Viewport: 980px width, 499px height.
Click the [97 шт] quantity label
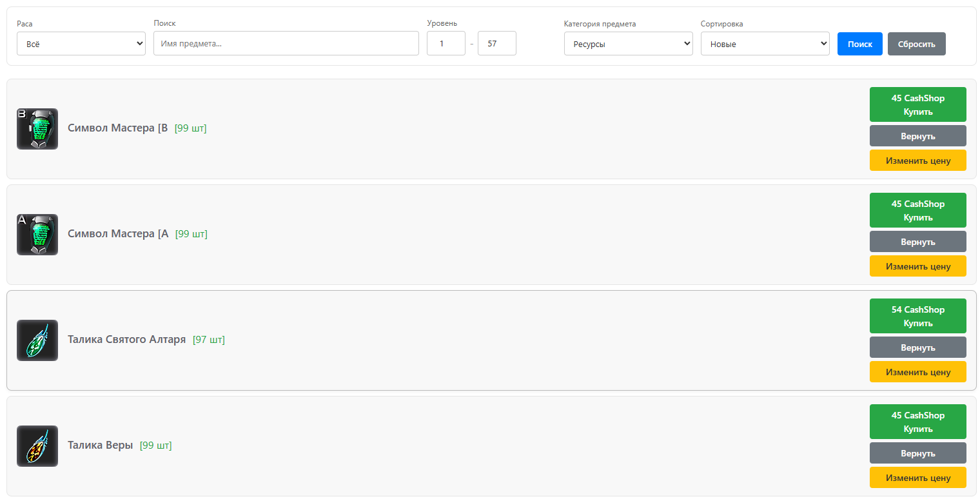pos(209,339)
